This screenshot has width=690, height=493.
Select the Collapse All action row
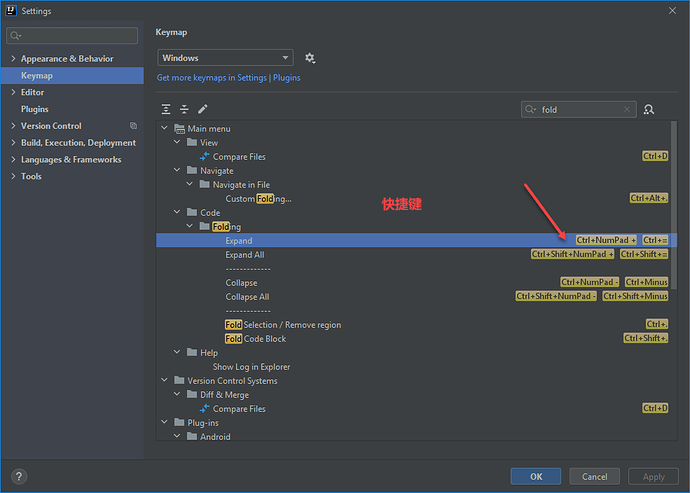pyautogui.click(x=247, y=297)
